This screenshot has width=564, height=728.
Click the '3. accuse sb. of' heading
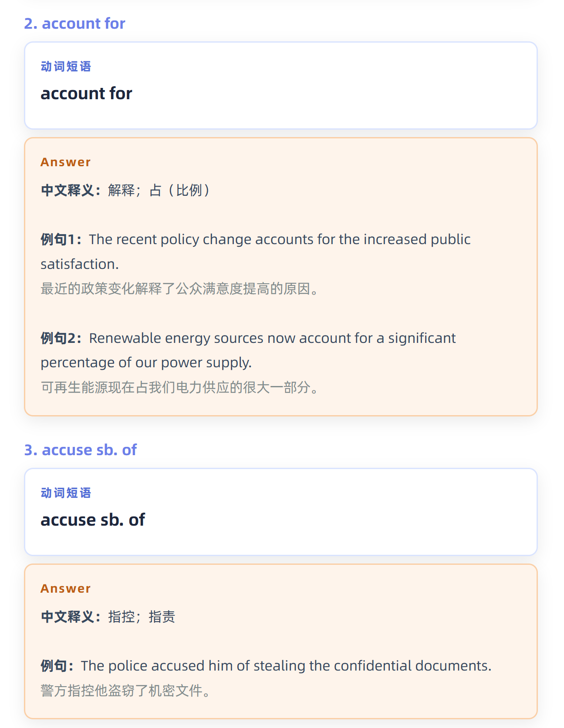click(80, 450)
